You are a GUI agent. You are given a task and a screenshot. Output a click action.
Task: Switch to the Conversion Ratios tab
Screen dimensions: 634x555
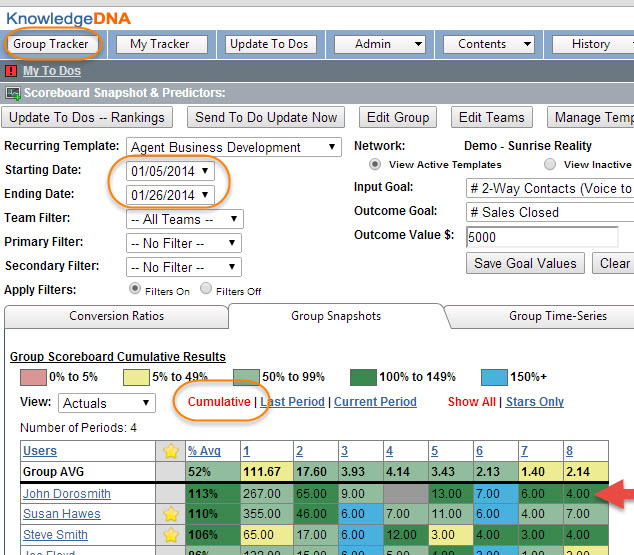pyautogui.click(x=116, y=316)
